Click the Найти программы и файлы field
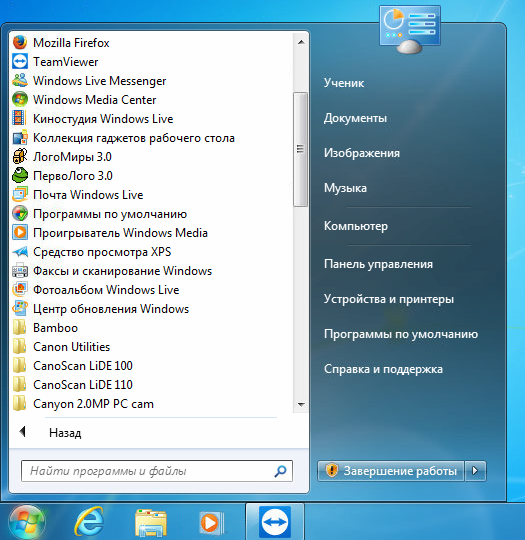The height and width of the screenshot is (540, 525). (157, 471)
